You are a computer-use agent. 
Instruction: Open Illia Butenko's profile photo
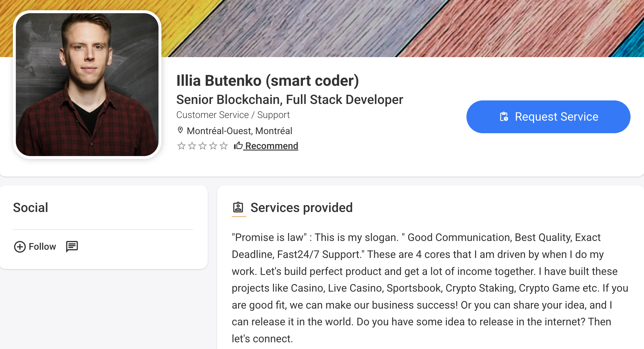pyautogui.click(x=87, y=85)
